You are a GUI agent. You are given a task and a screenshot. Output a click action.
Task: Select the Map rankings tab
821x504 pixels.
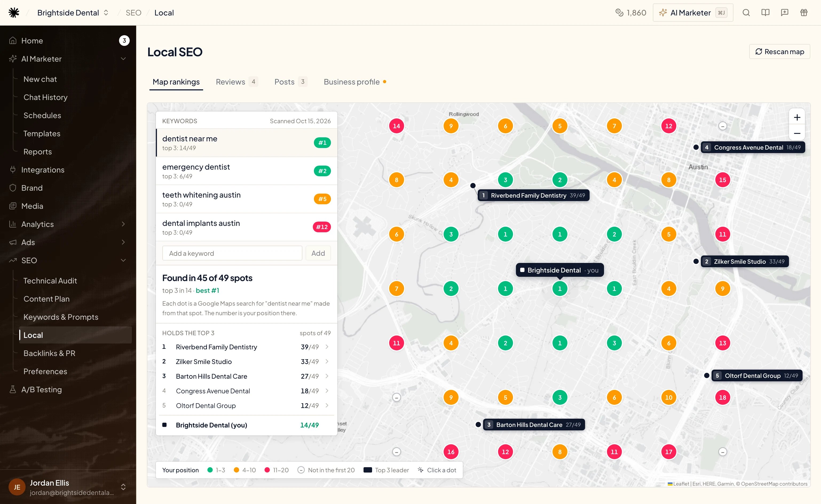176,82
